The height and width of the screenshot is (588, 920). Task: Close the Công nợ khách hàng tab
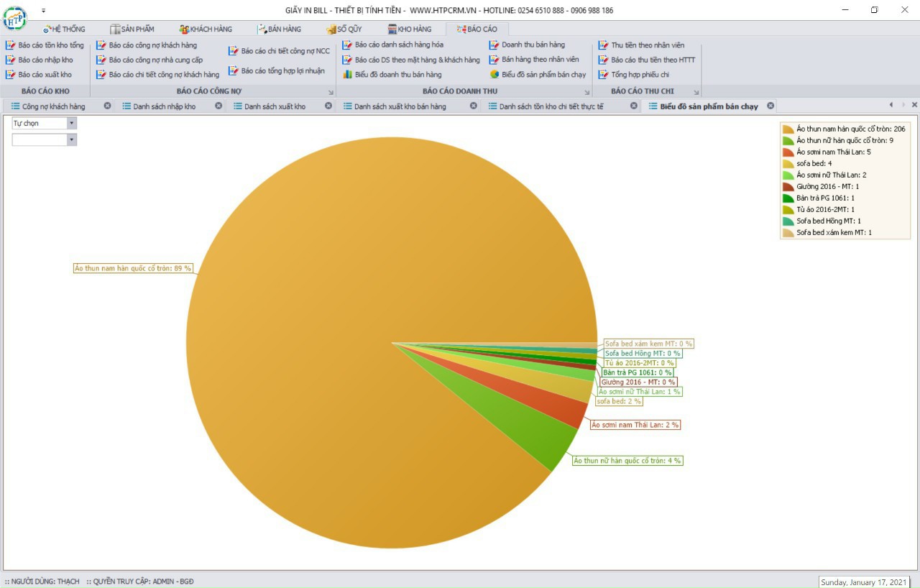click(x=107, y=106)
